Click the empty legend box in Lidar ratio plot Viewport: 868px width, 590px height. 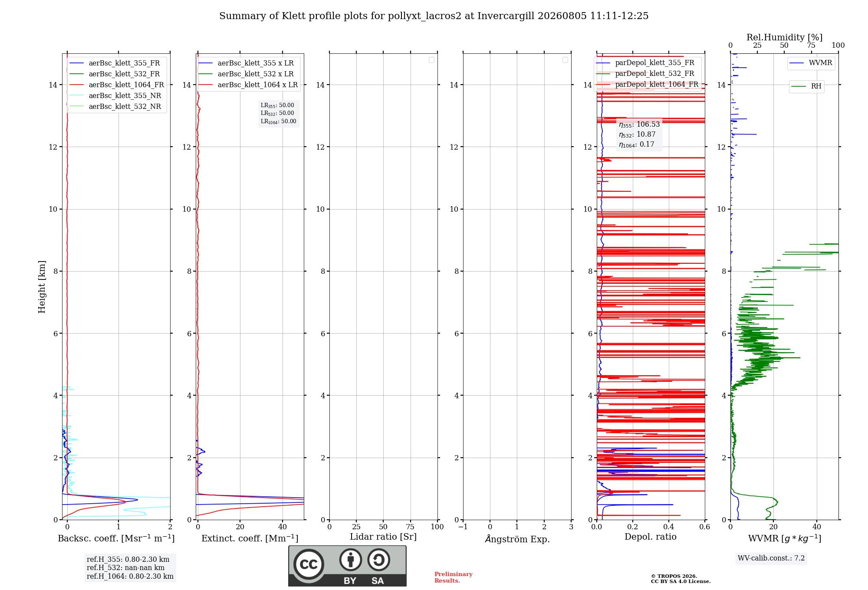point(431,60)
